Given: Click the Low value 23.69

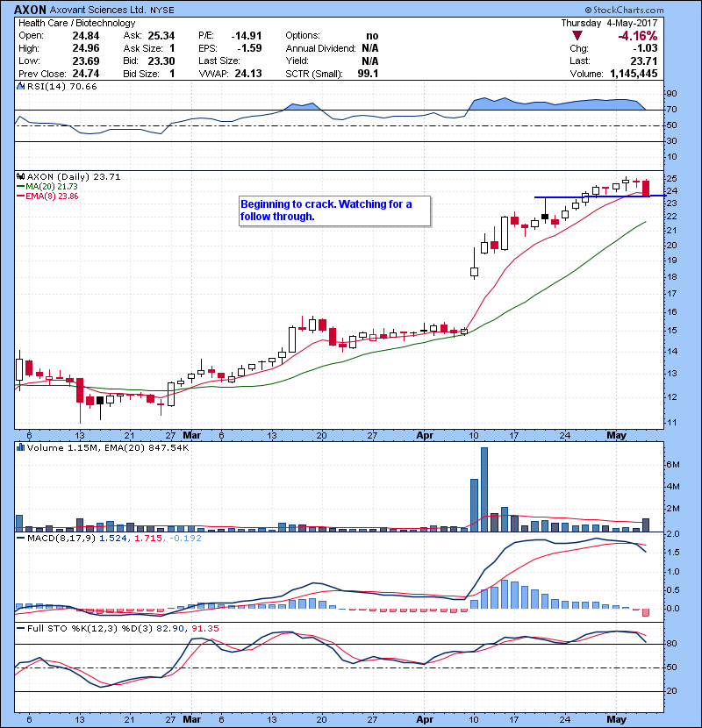Looking at the screenshot, I should pos(86,61).
